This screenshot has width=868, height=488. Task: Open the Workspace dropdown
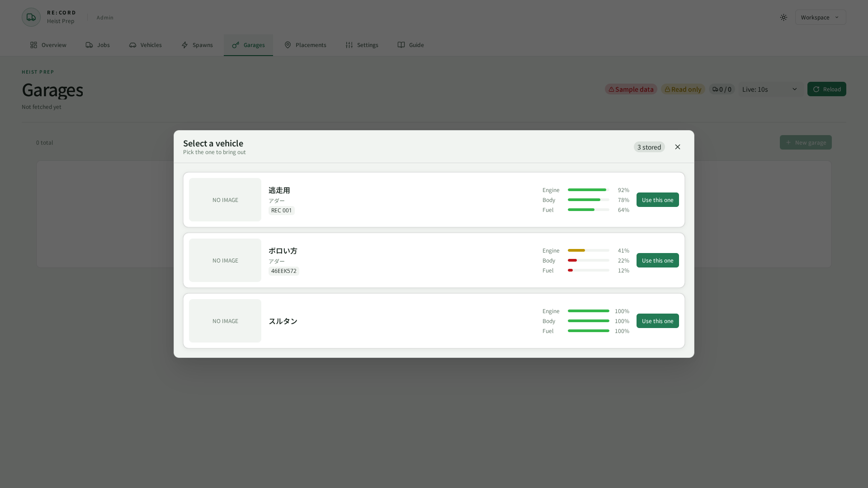(x=821, y=17)
